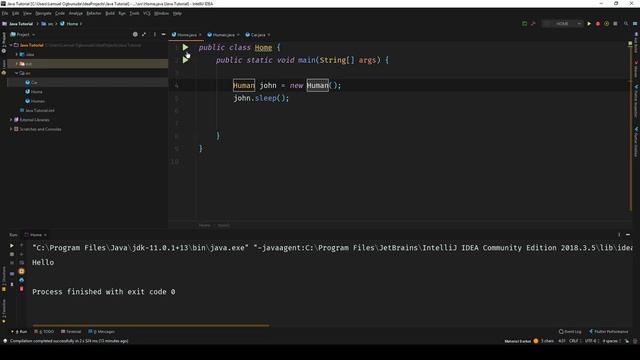The width and height of the screenshot is (640, 360).
Task: Open the VCS menu
Action: (x=147, y=13)
